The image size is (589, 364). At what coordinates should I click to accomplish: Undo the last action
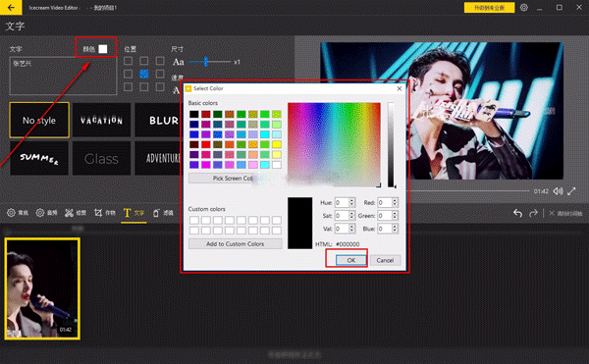pos(517,213)
